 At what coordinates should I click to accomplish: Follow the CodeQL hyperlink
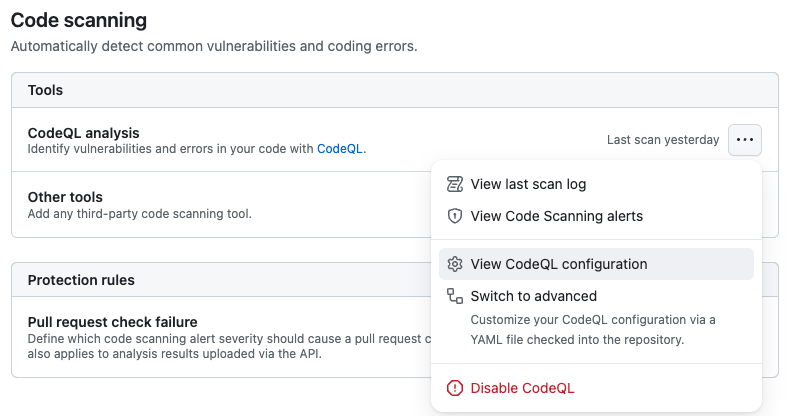tap(340, 149)
